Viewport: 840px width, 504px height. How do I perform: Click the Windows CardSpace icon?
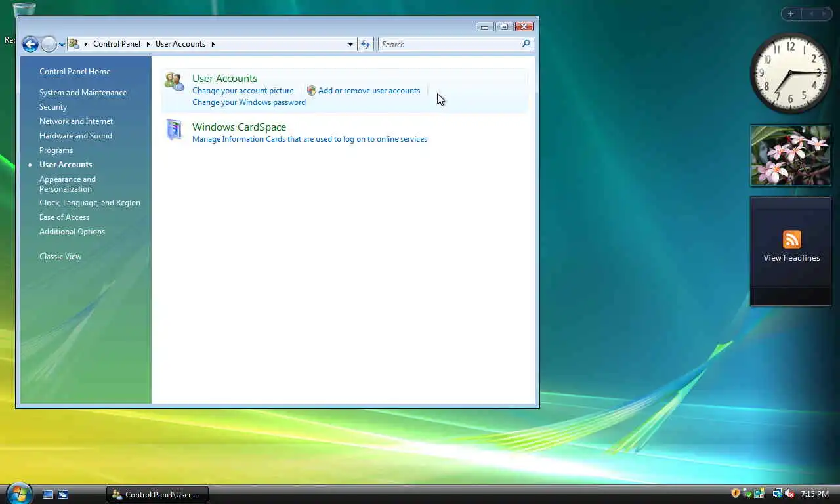point(174,130)
